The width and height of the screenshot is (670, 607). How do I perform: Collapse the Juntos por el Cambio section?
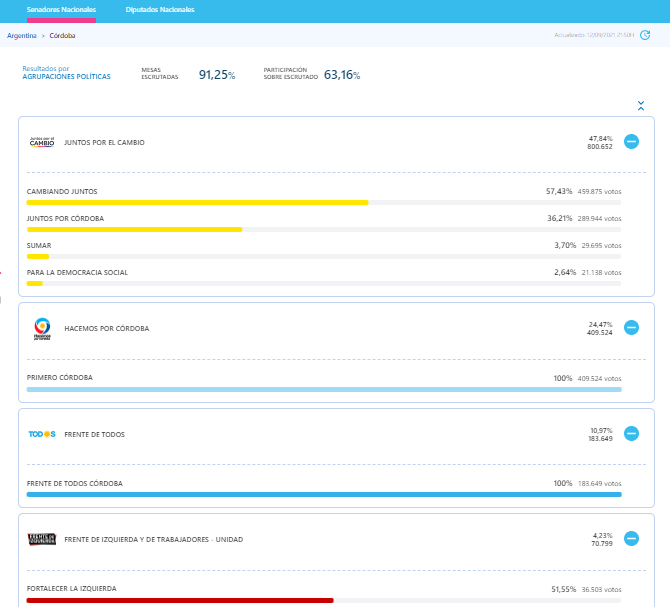pyautogui.click(x=631, y=142)
